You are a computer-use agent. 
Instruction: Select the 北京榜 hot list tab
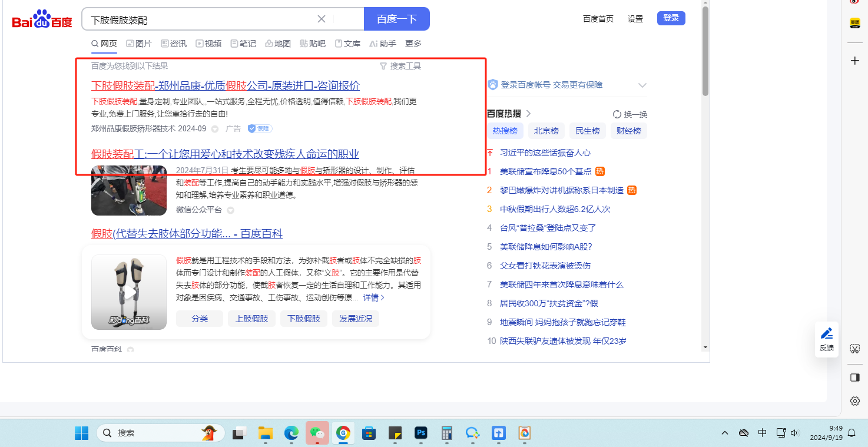tap(546, 131)
